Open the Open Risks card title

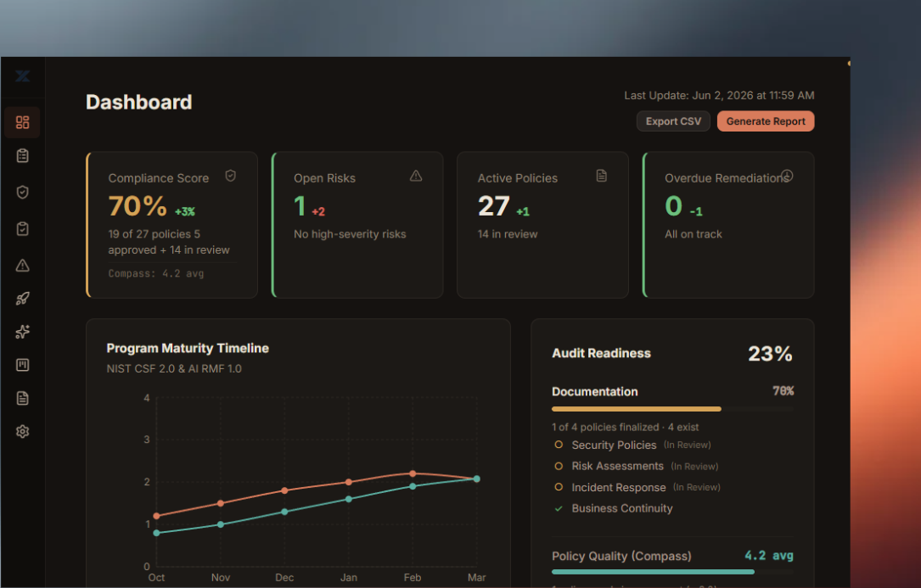click(x=324, y=178)
